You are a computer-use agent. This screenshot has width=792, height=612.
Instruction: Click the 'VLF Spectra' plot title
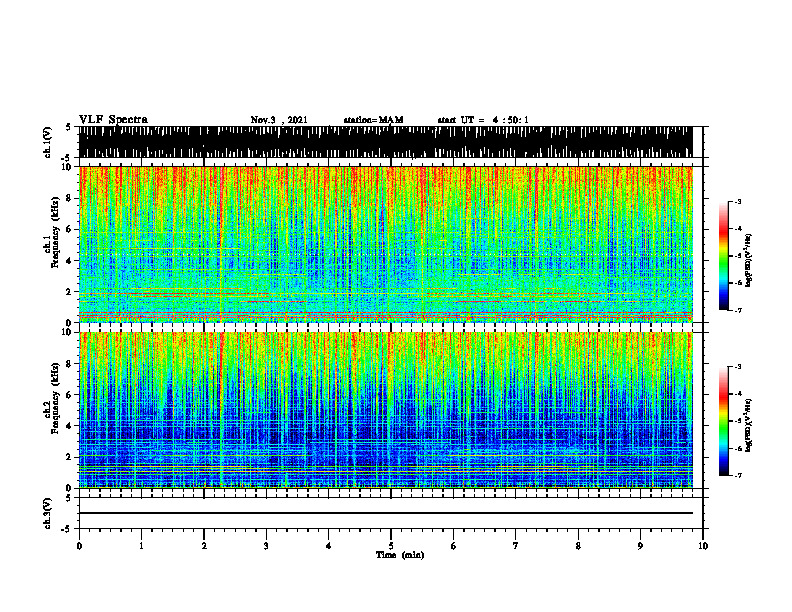click(113, 120)
